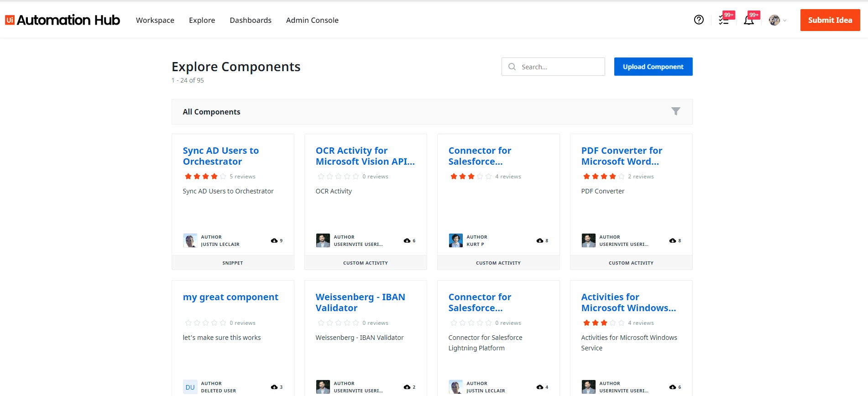The image size is (868, 396).
Task: Click the filter funnel icon
Action: tap(676, 111)
